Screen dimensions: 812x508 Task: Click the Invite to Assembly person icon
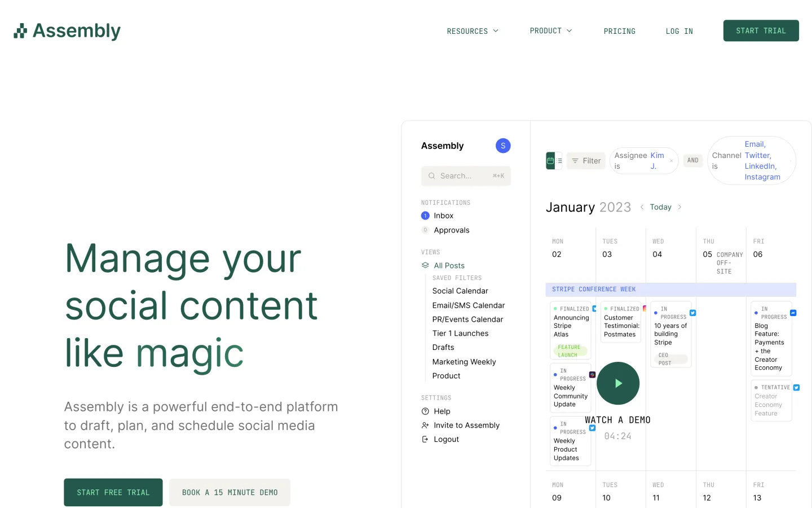[425, 426]
